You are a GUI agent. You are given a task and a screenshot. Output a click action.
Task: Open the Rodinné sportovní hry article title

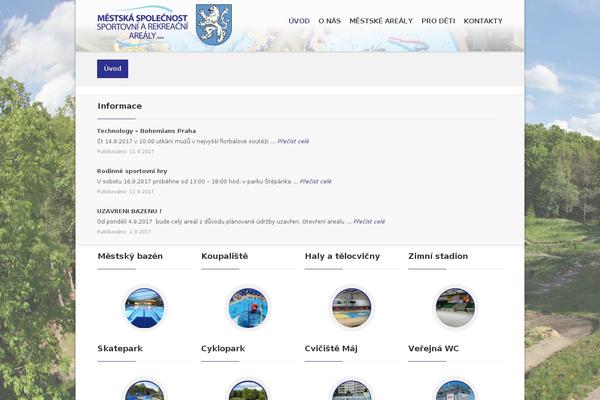132,171
